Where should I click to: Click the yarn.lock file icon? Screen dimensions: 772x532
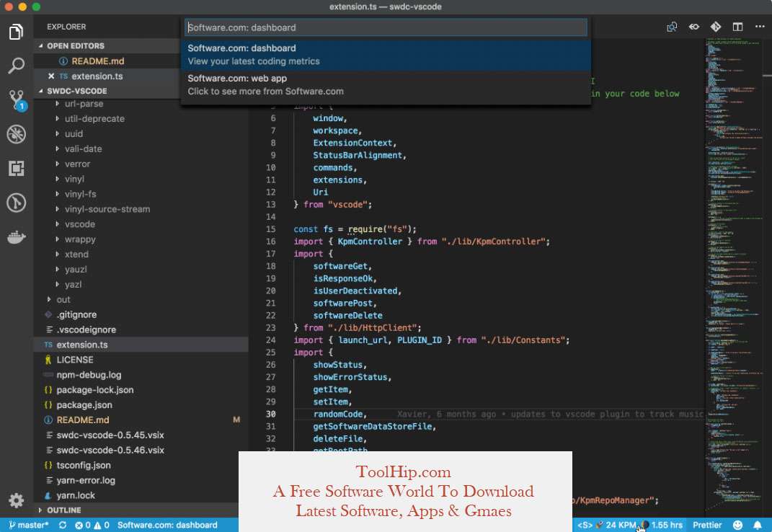click(x=48, y=495)
